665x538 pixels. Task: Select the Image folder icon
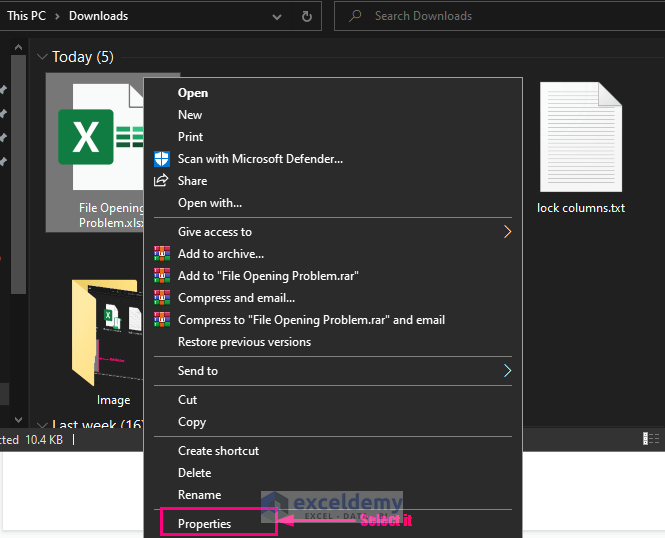106,332
